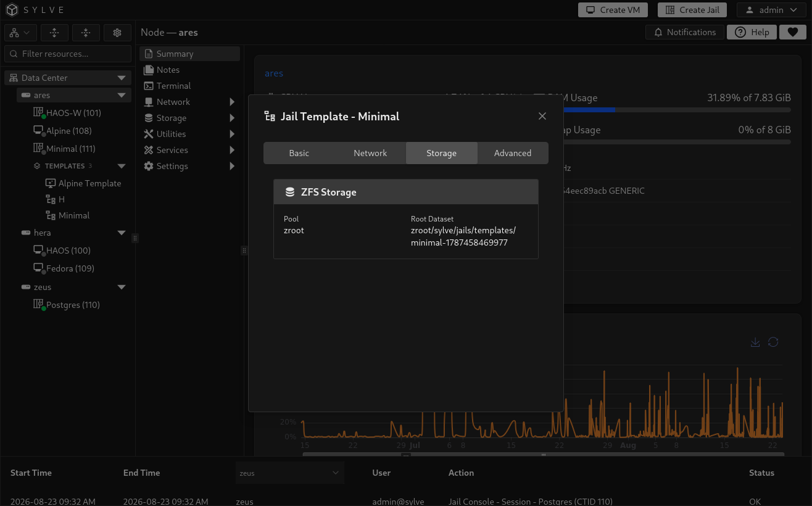This screenshot has height=506, width=812.
Task: Open the admin user dropdown
Action: tap(771, 10)
